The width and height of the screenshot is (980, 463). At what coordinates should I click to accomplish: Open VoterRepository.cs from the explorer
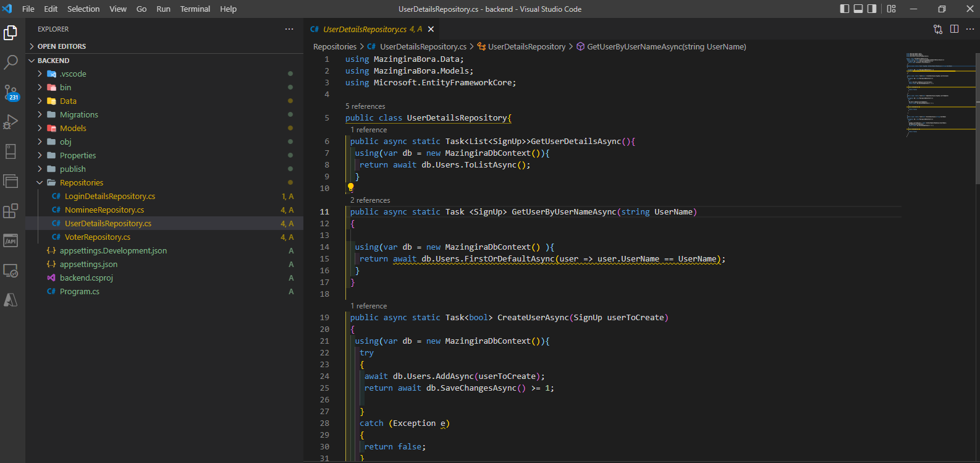[97, 237]
